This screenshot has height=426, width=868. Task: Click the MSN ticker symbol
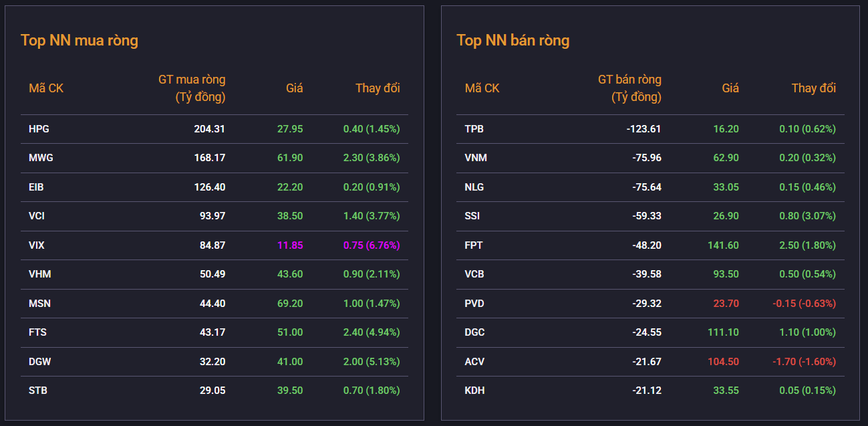point(39,304)
